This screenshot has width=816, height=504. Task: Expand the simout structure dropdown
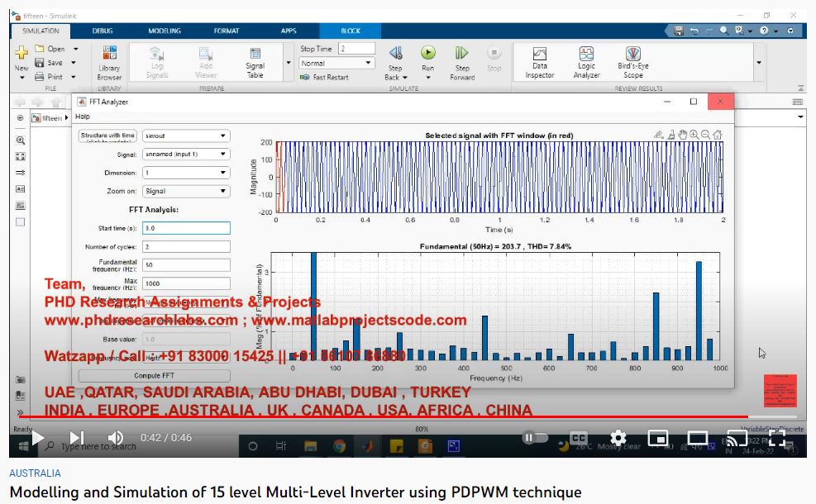[185, 136]
